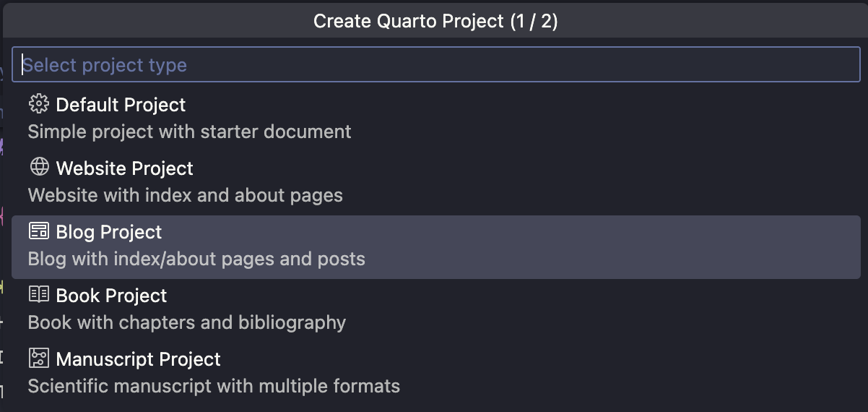868x412 pixels.
Task: Choose the Manuscript Project type
Action: pyautogui.click(x=138, y=359)
